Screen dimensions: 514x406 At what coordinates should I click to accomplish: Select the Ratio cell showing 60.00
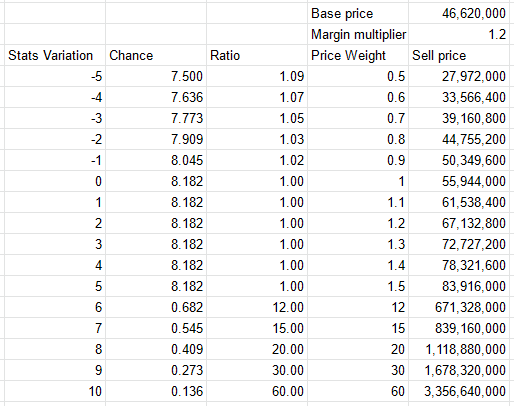click(257, 391)
